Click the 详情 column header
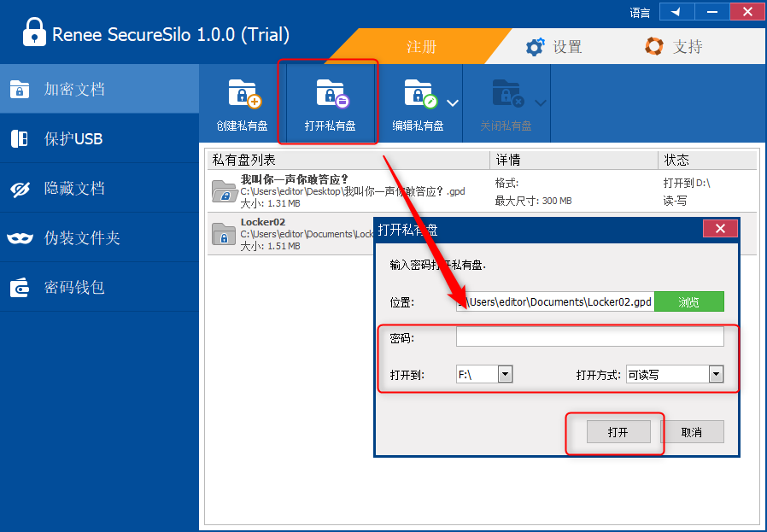767x532 pixels. click(x=574, y=160)
